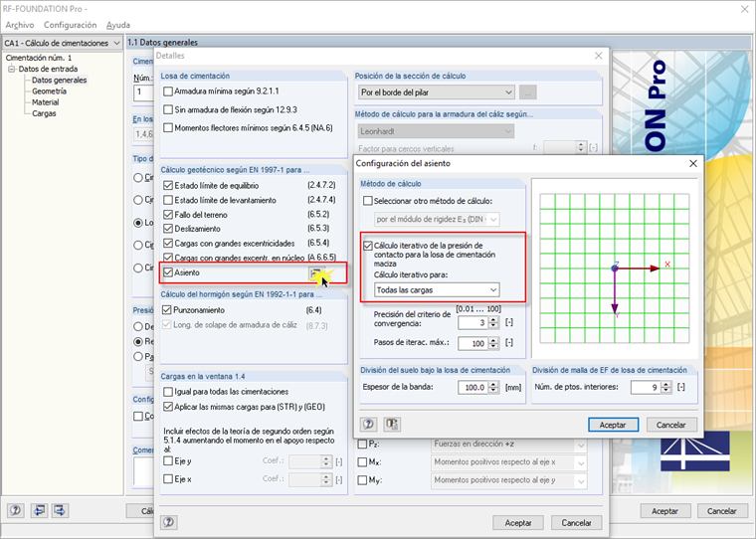Click the Núm. de ptos. interiores spinner arrows
756x539 pixels.
(666, 387)
